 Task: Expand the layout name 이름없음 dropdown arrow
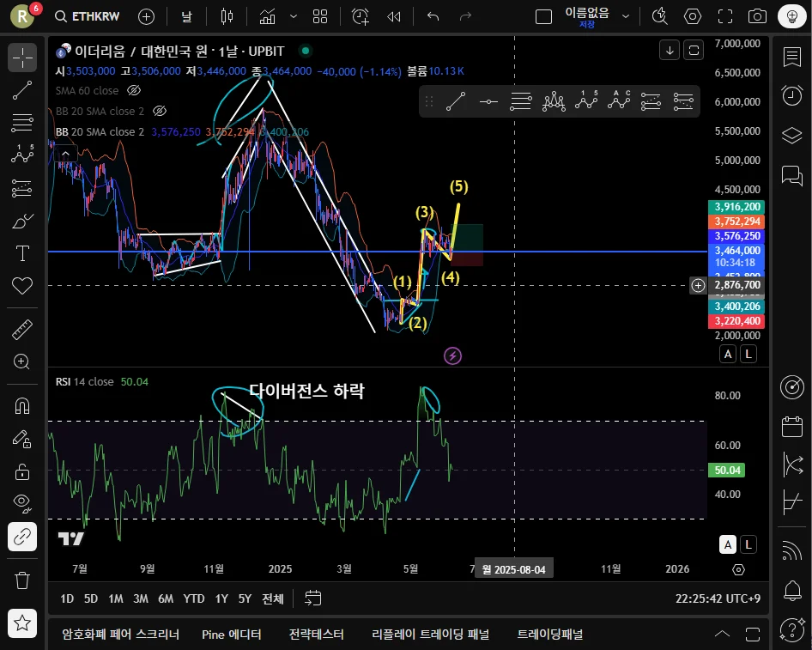(x=626, y=16)
